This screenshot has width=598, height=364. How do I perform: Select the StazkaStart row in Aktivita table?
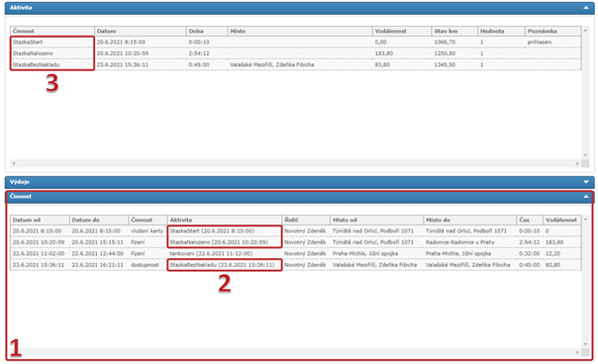(x=296, y=42)
